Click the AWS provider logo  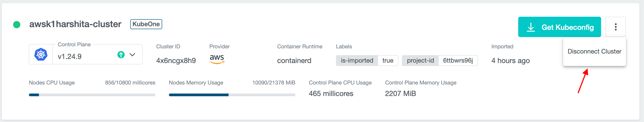click(x=217, y=59)
